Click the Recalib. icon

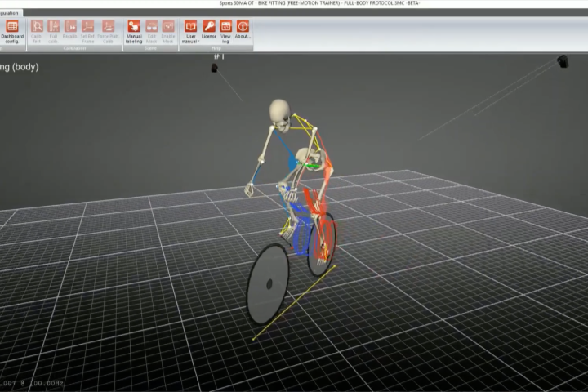click(x=70, y=31)
